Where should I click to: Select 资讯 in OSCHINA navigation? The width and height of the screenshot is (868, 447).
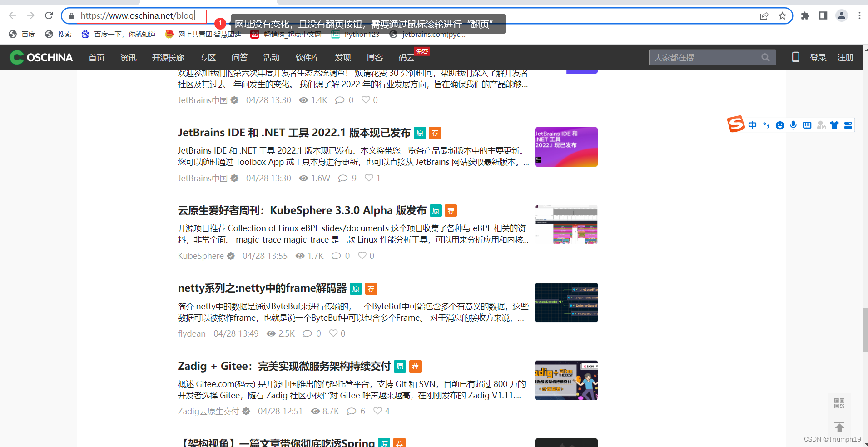(x=129, y=57)
